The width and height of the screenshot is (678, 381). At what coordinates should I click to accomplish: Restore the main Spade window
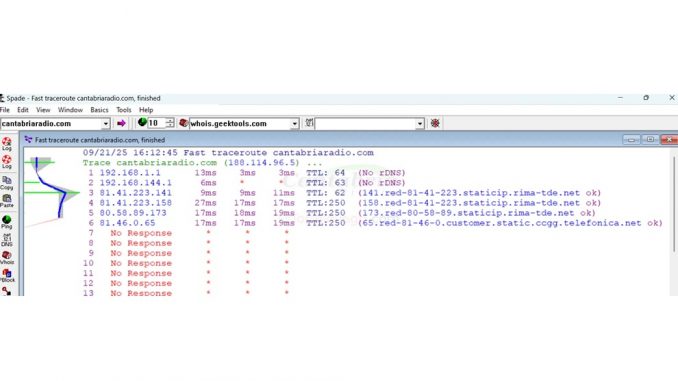(x=646, y=98)
